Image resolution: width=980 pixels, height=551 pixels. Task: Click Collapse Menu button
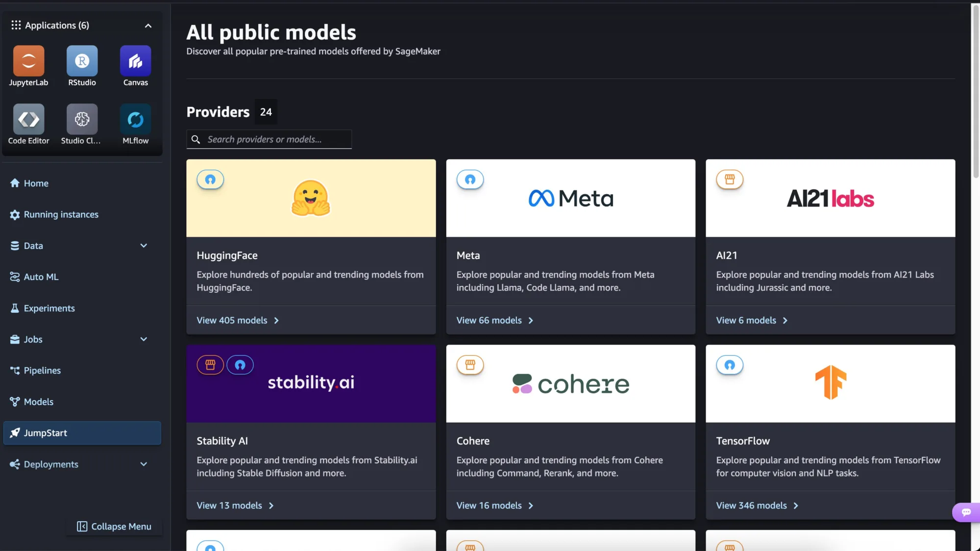114,526
